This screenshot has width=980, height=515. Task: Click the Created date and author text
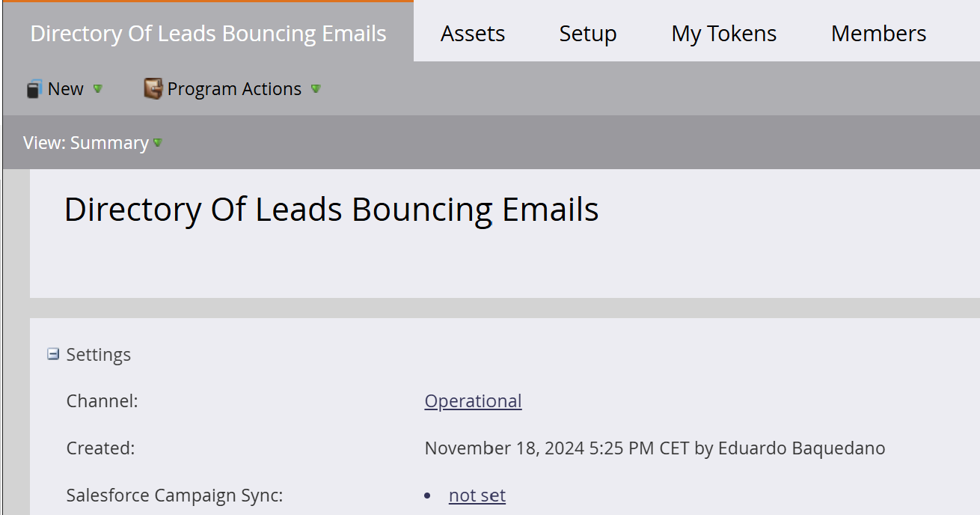pyautogui.click(x=655, y=448)
